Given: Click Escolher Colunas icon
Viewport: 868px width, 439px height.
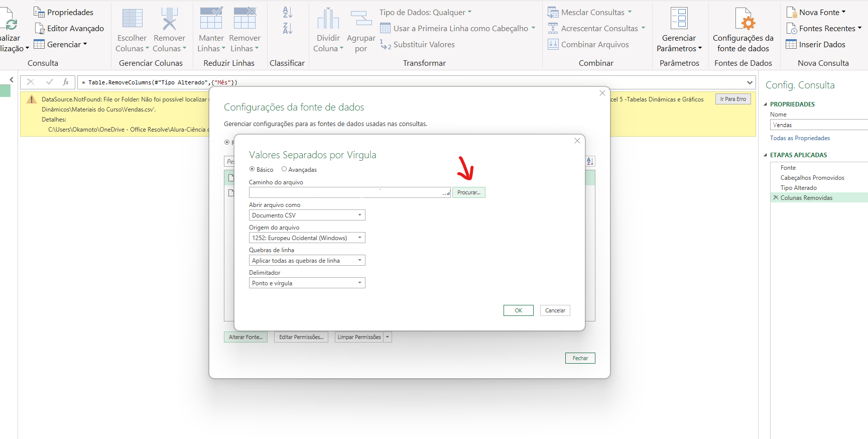Looking at the screenshot, I should click(x=133, y=19).
